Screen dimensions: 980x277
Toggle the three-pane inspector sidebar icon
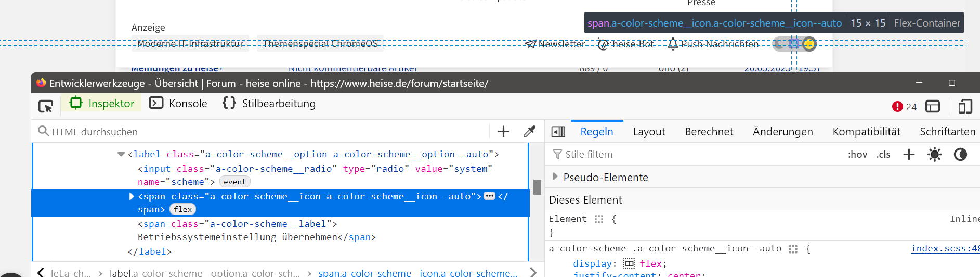pyautogui.click(x=558, y=132)
